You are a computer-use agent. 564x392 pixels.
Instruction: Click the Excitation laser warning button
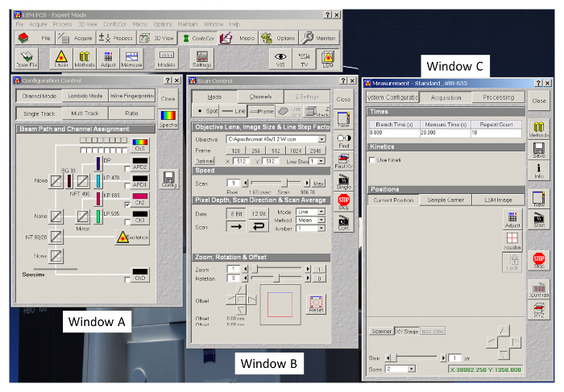point(133,237)
